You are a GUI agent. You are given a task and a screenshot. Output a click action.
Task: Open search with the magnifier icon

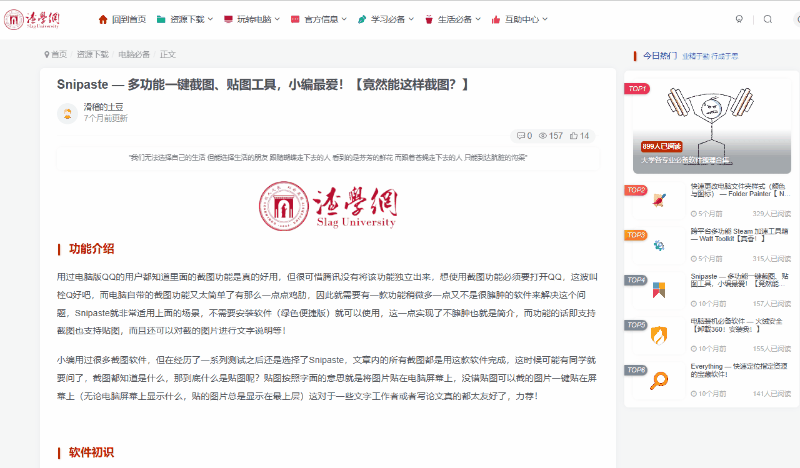768,19
